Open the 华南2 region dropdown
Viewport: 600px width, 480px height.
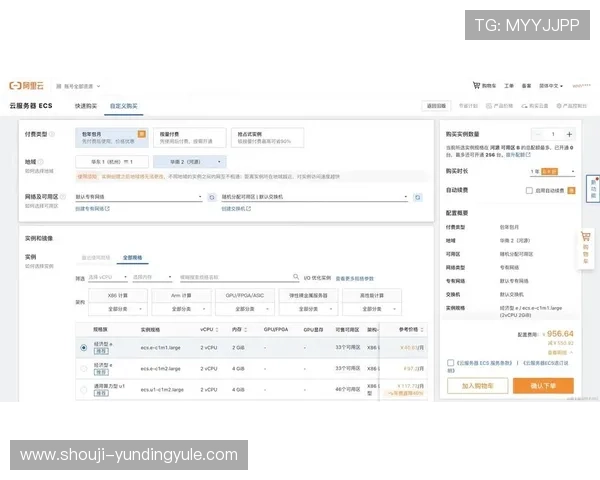189,162
